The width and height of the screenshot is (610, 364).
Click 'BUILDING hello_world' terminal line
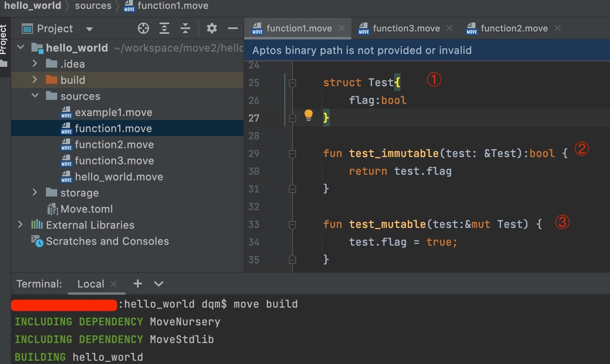(79, 357)
